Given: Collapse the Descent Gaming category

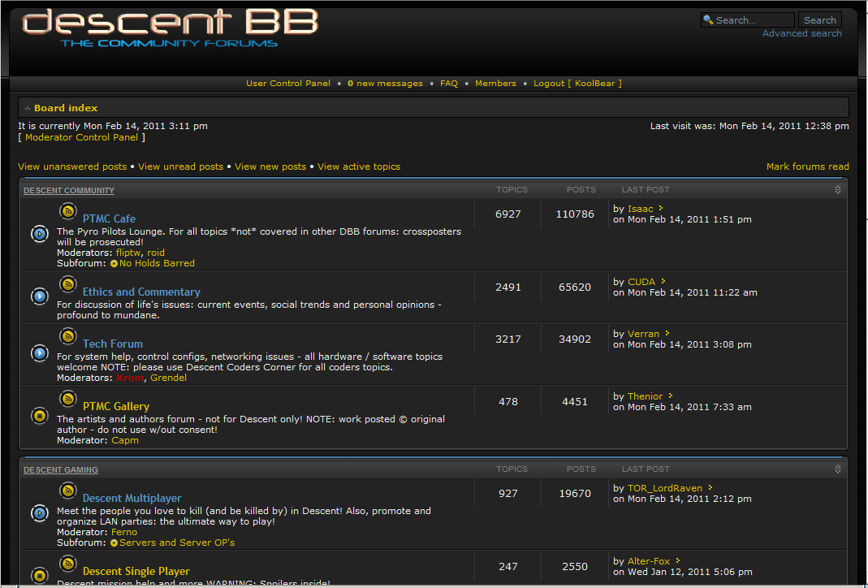Looking at the screenshot, I should coord(838,469).
